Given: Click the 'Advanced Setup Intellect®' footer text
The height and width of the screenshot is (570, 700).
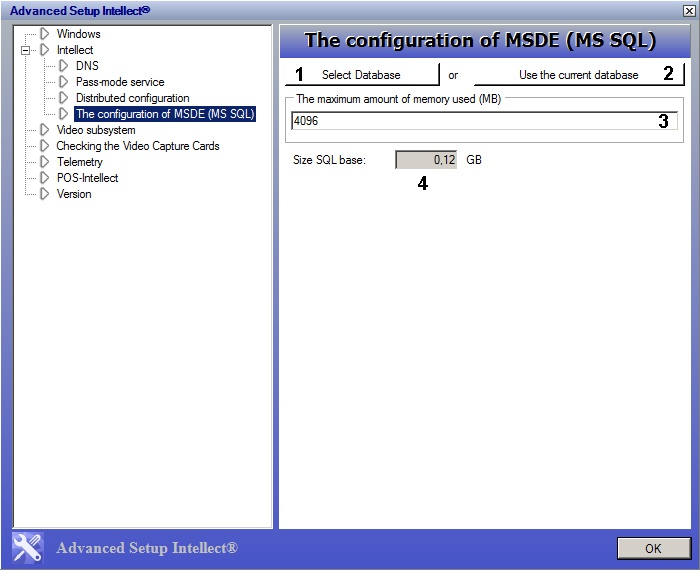Looking at the screenshot, I should coord(147,548).
